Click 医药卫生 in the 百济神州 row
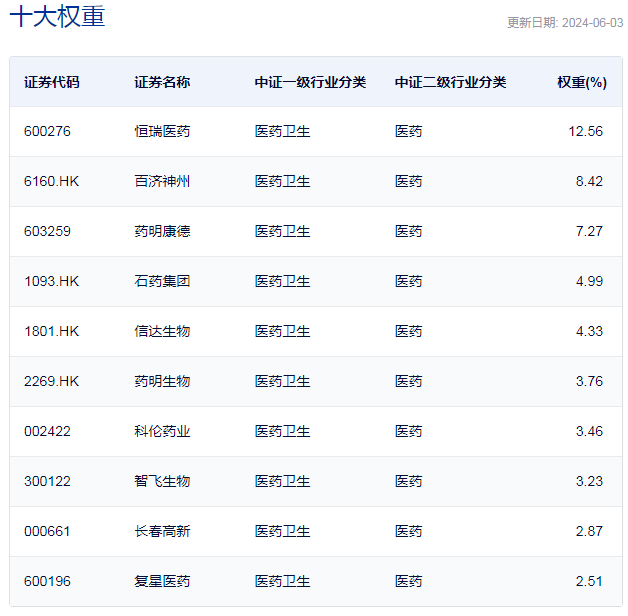Screen dimensions: 628x616 coord(283,181)
